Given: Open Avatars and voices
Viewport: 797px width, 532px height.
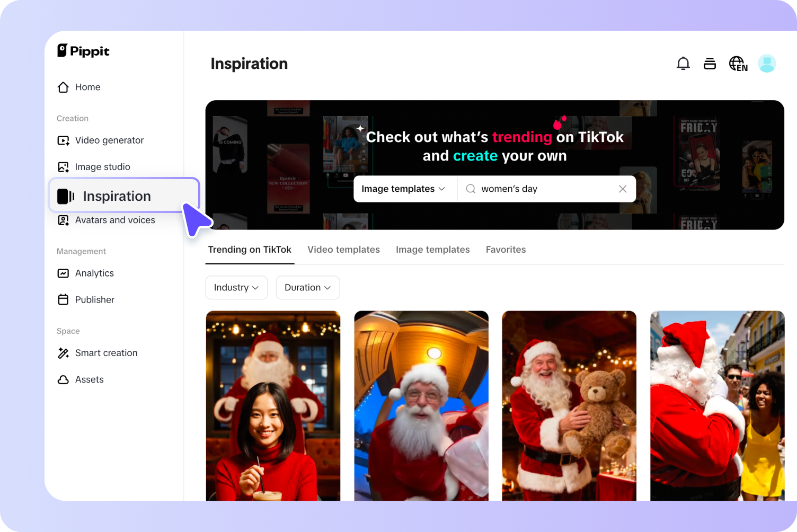Looking at the screenshot, I should coord(114,220).
